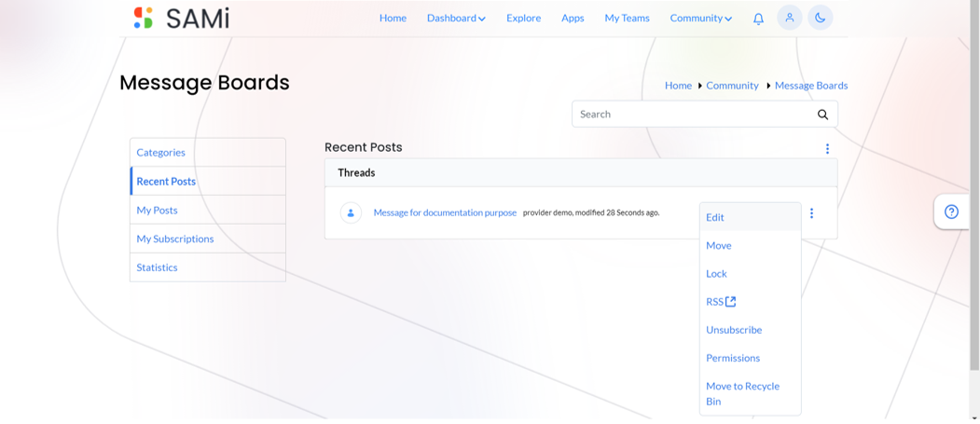The image size is (980, 424).
Task: Choose Lock in the thread menu
Action: (750, 274)
